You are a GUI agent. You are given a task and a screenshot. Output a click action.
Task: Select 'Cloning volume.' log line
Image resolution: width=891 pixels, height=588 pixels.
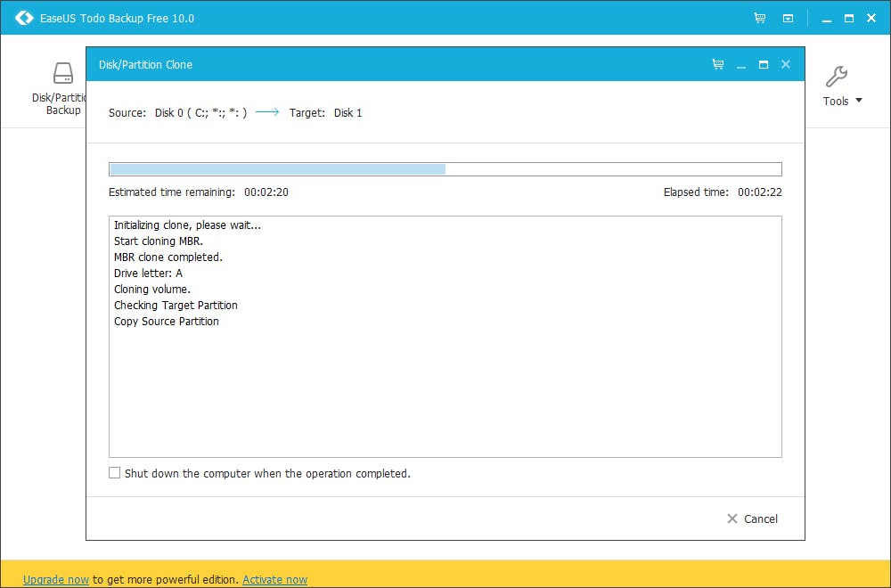152,289
